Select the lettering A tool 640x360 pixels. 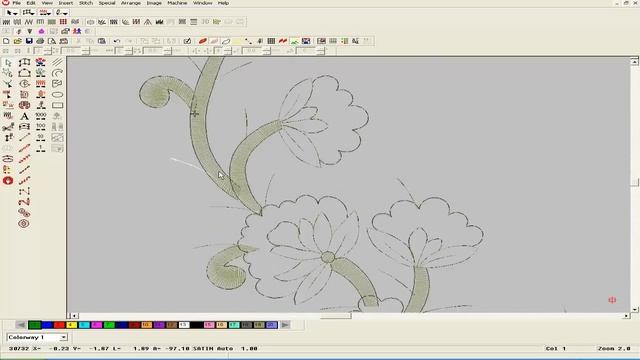[24, 116]
